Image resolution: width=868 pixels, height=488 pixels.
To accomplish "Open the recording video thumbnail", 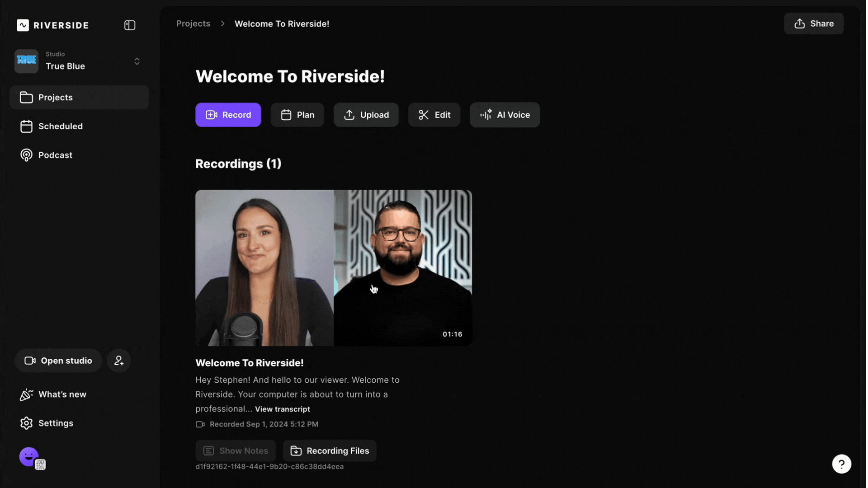I will [x=334, y=268].
